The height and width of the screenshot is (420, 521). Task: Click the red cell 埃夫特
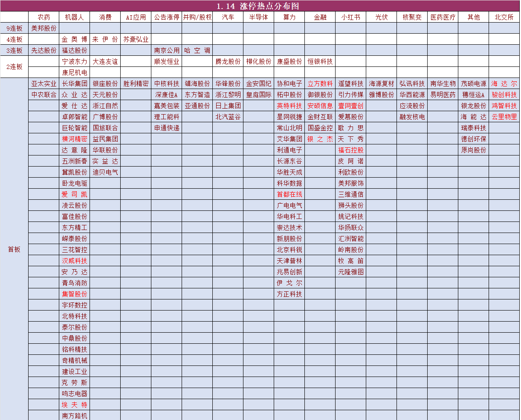(75, 405)
